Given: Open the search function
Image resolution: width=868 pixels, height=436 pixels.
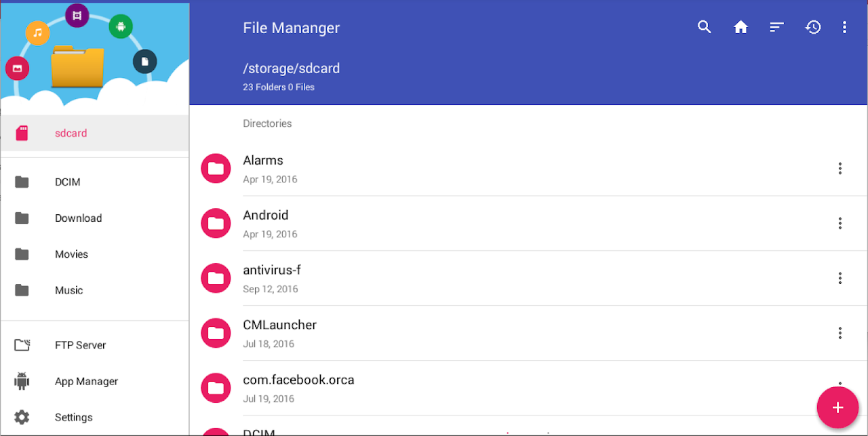Looking at the screenshot, I should [x=704, y=26].
